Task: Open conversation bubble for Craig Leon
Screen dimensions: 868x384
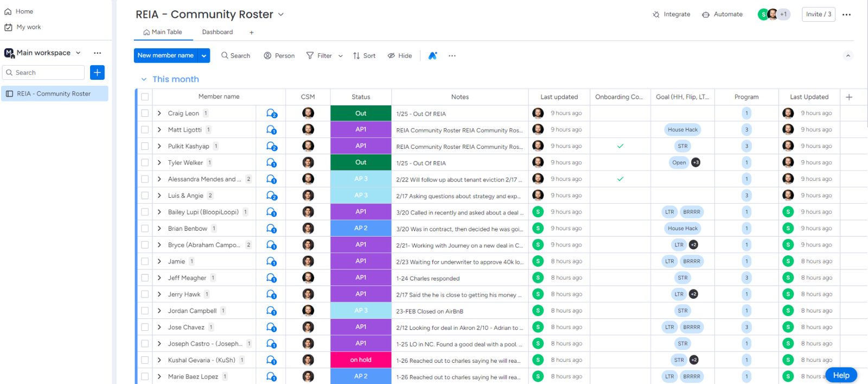Action: tap(271, 114)
